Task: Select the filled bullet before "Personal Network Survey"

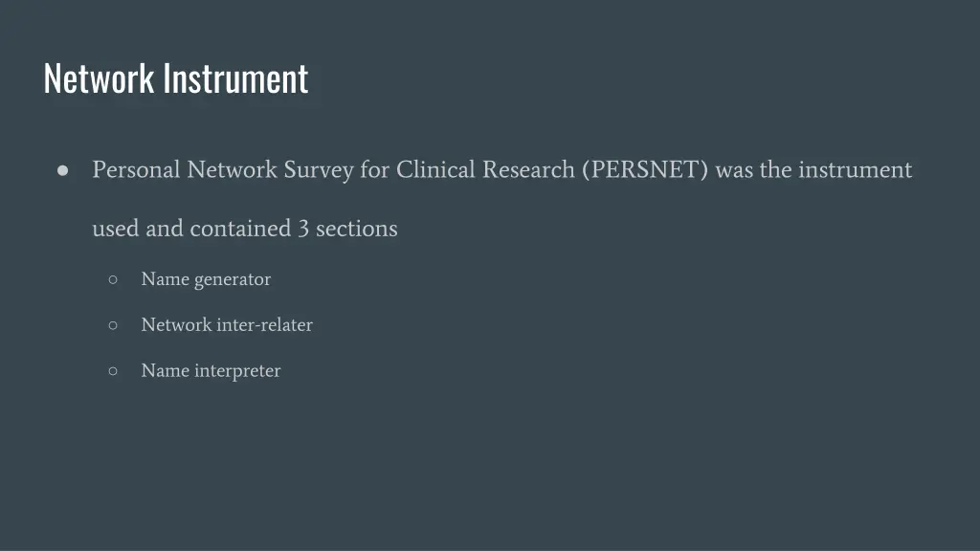Action: 62,170
